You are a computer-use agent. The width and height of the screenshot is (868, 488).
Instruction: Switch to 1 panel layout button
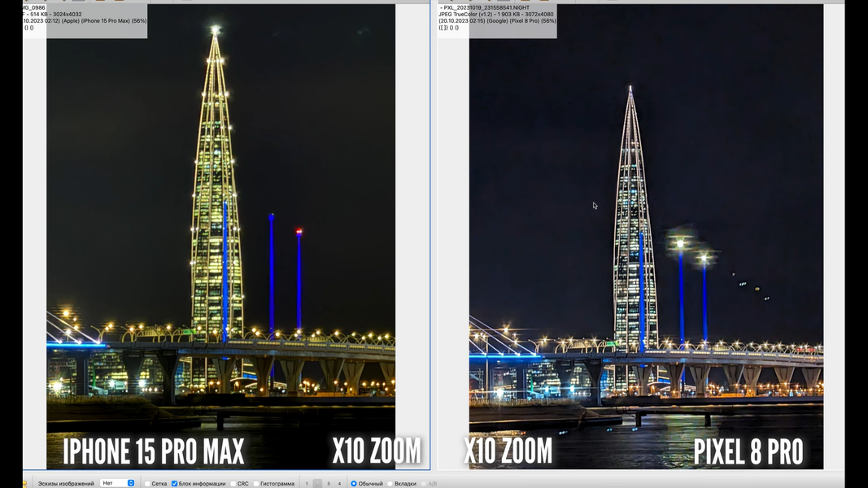tap(307, 483)
